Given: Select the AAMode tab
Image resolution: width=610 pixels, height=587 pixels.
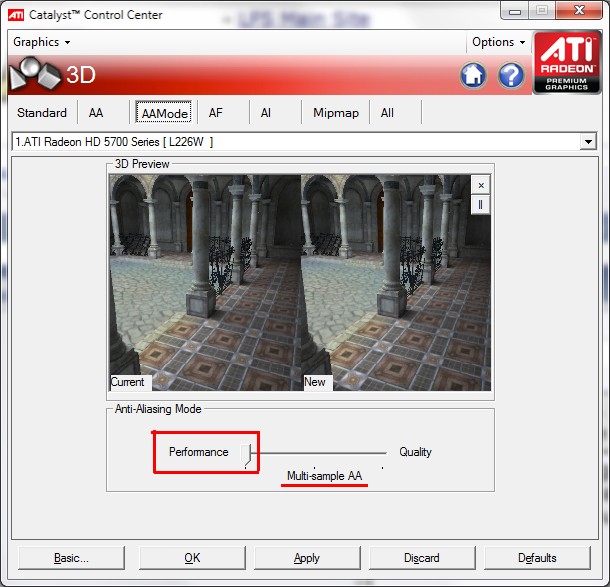Looking at the screenshot, I should coord(164,113).
